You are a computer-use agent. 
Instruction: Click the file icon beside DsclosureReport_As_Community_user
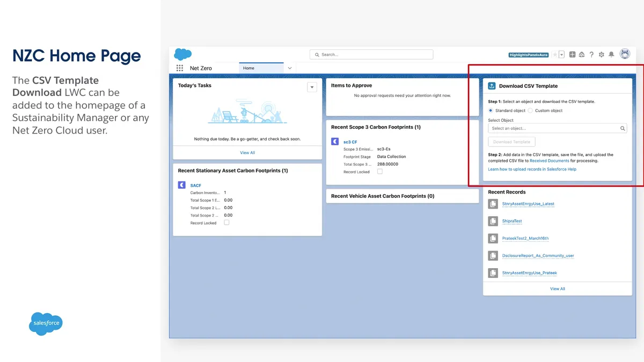[x=493, y=256]
